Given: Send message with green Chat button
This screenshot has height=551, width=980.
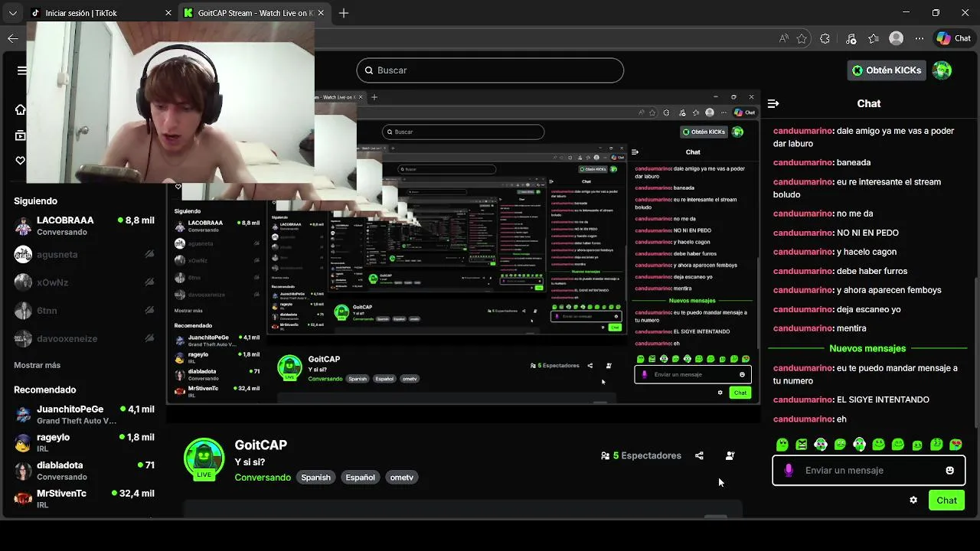Looking at the screenshot, I should point(946,500).
